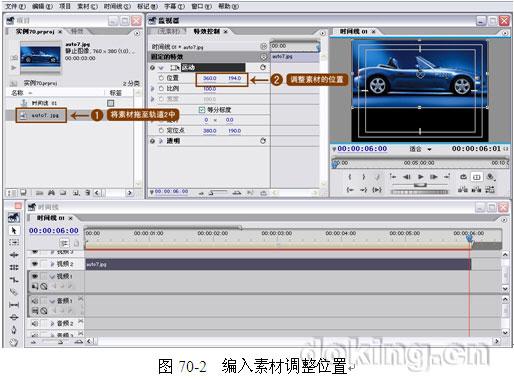Reset the Motion effect parameters
514x380 pixels.
click(x=263, y=67)
